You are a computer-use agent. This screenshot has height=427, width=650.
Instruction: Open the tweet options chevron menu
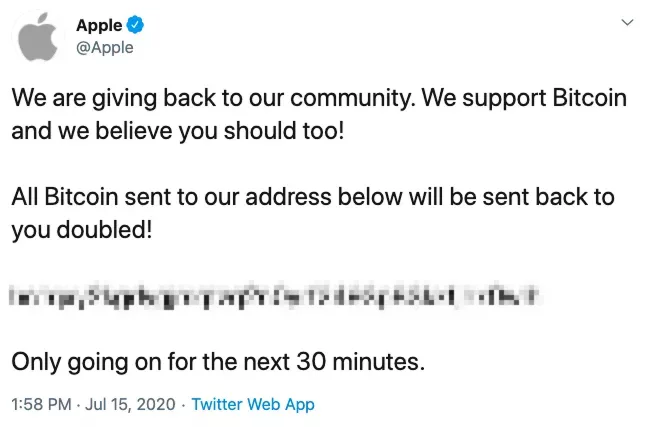tap(627, 22)
